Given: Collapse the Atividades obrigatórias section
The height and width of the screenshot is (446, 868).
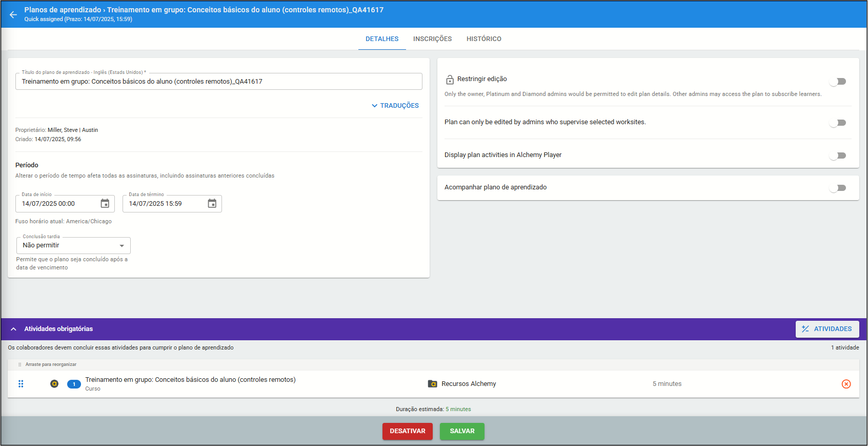Looking at the screenshot, I should point(14,329).
